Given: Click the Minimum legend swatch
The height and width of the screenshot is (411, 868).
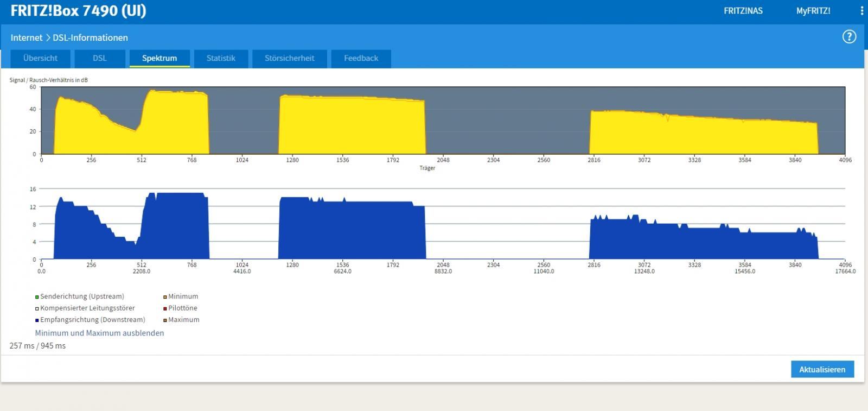Looking at the screenshot, I should (165, 297).
